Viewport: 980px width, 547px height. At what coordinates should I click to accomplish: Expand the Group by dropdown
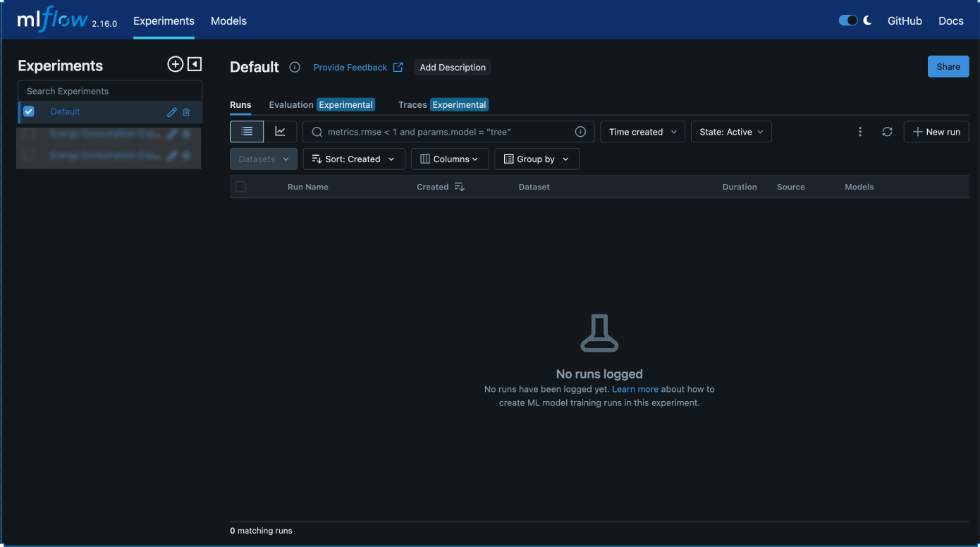coord(537,159)
